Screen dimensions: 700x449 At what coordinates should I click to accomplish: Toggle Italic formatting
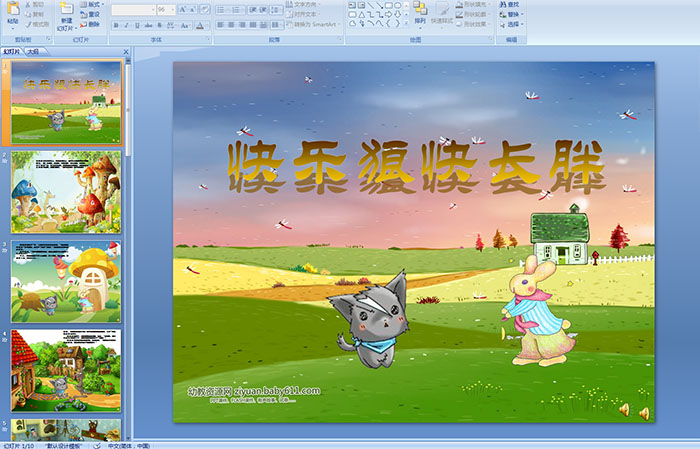126,25
